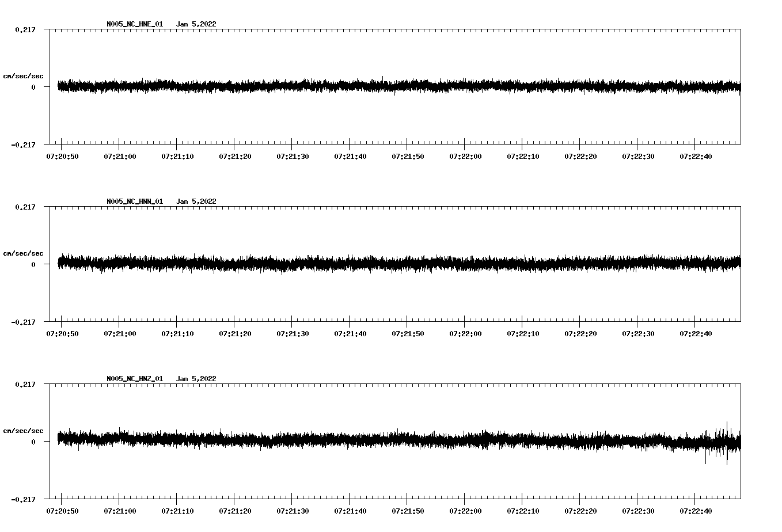782x532 pixels.
Task: Click the 0 axis label on HNE plot
Action: point(33,87)
